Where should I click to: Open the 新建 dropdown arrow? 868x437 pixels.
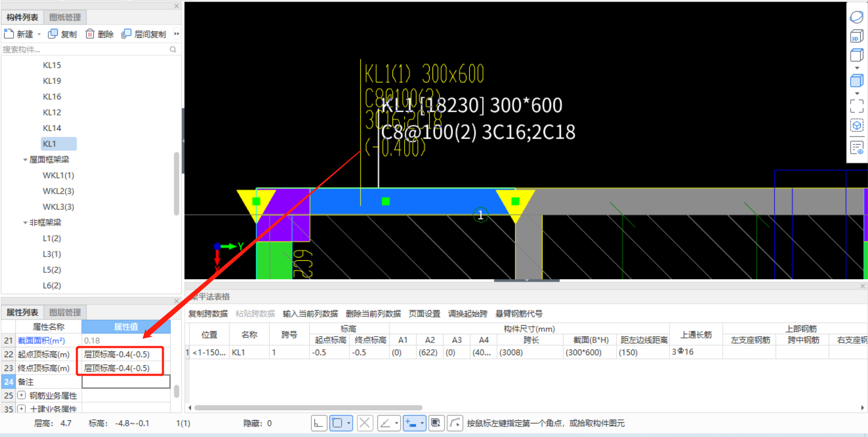tap(39, 34)
